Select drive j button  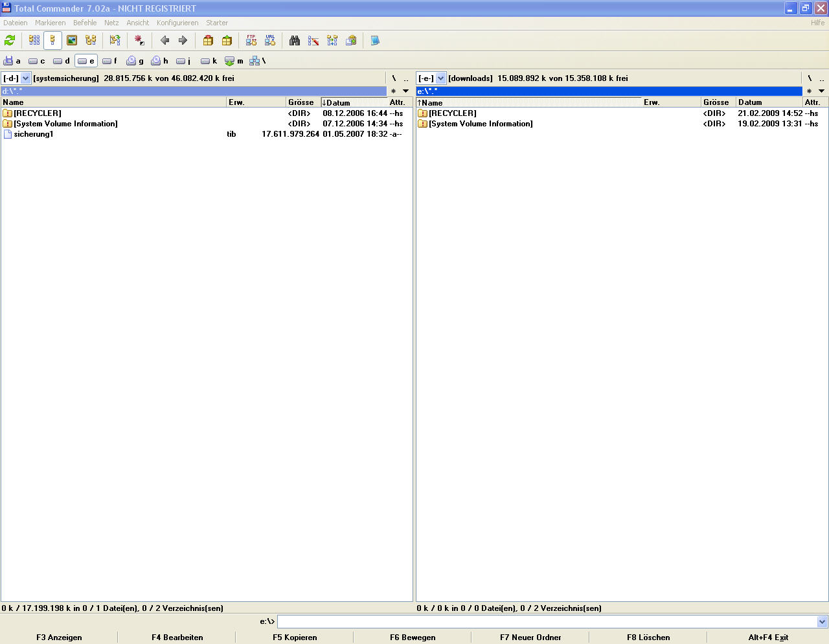pos(184,61)
